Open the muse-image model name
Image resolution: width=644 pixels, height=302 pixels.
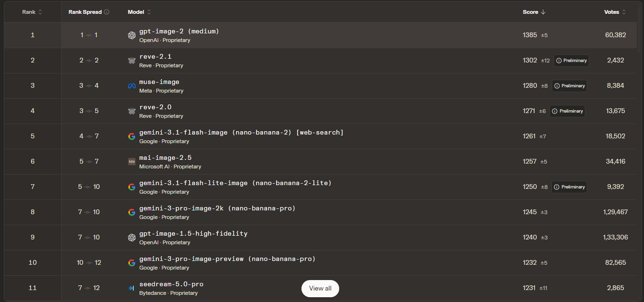point(159,82)
